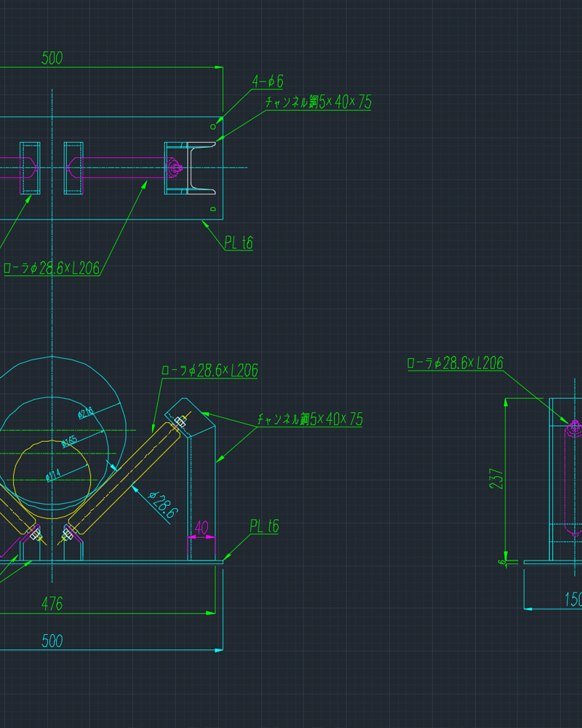The height and width of the screenshot is (728, 582).
Task: Select the PL t6 label beside the 40 dimension
Action: pyautogui.click(x=264, y=526)
